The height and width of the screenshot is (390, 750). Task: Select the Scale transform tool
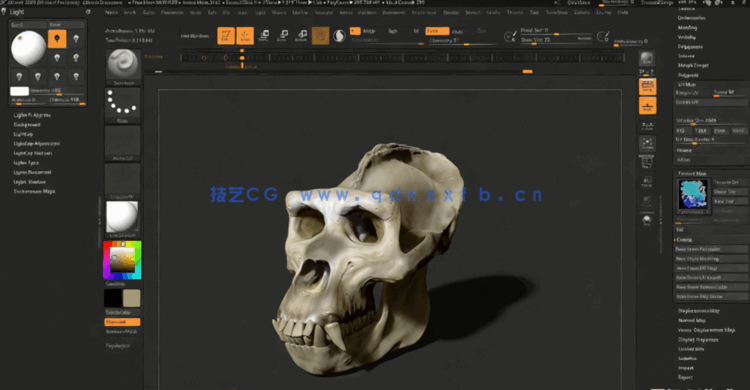click(283, 35)
